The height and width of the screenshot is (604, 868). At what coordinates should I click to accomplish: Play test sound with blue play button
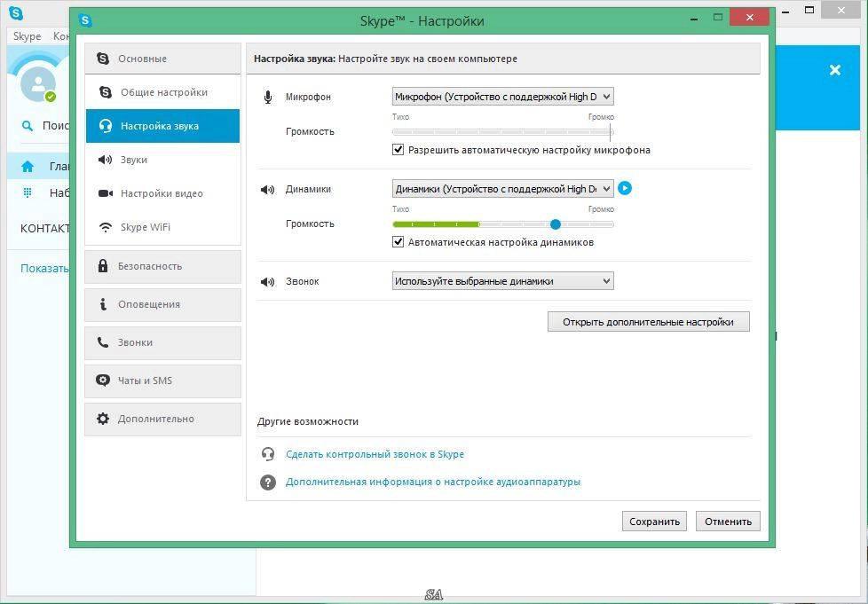point(625,188)
